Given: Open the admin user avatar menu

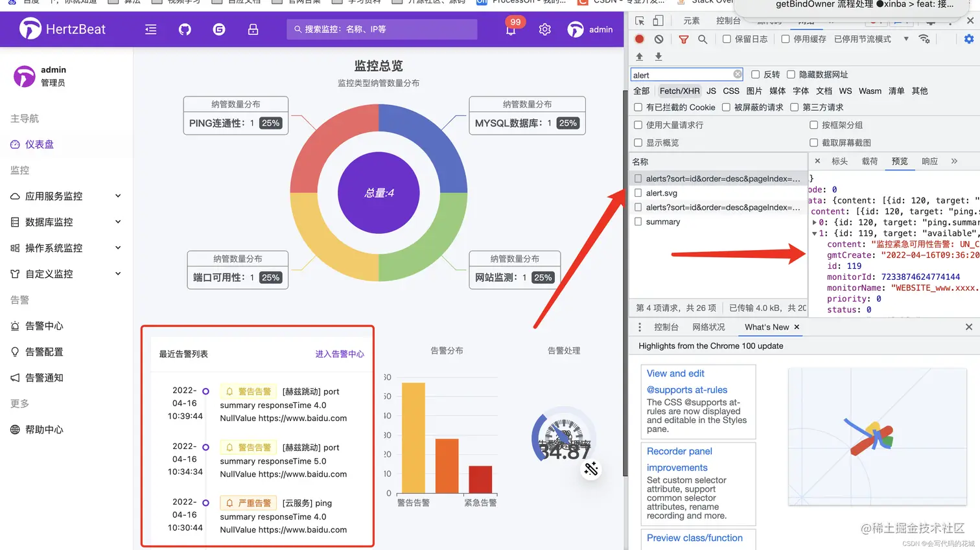Looking at the screenshot, I should [x=590, y=29].
